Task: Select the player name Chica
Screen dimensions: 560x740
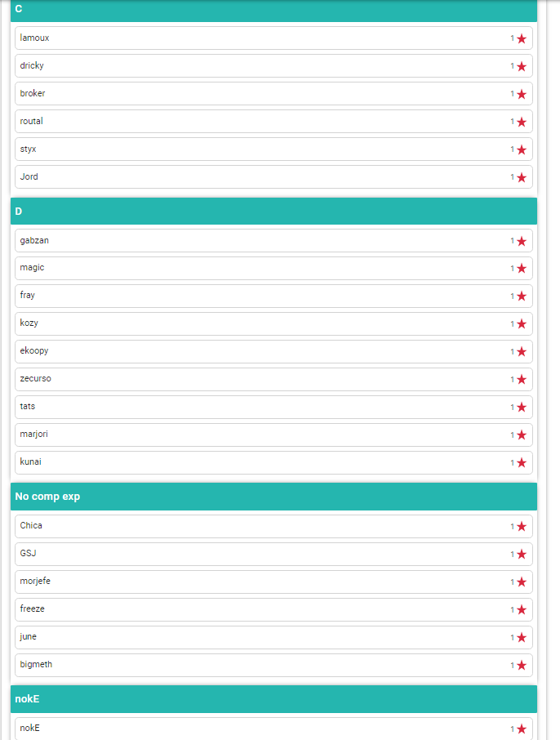Action: coord(31,525)
